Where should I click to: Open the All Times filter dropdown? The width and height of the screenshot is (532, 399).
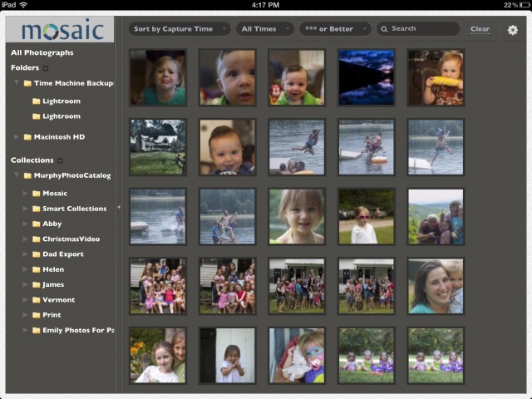(264, 29)
